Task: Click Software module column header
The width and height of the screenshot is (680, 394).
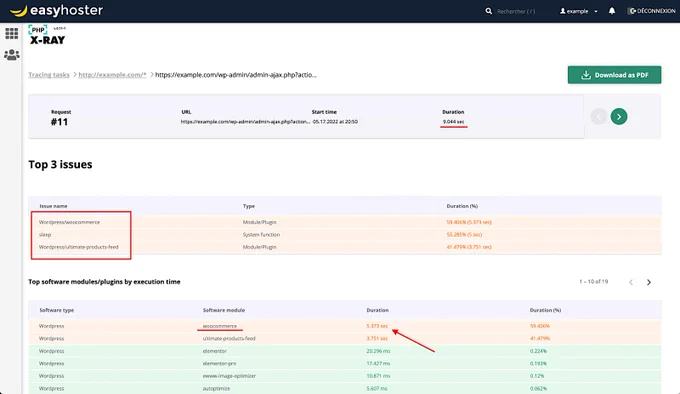Action: coord(224,310)
